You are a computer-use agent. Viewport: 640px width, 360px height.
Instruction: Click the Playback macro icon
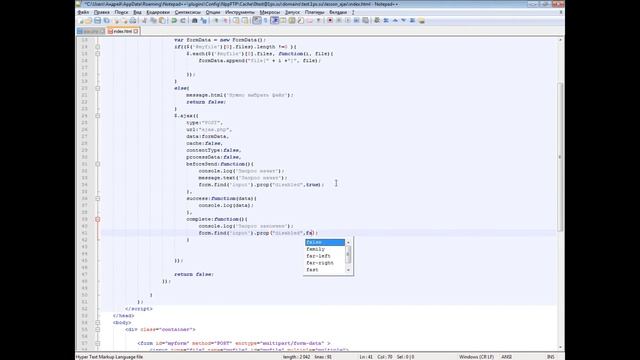[x=347, y=20]
